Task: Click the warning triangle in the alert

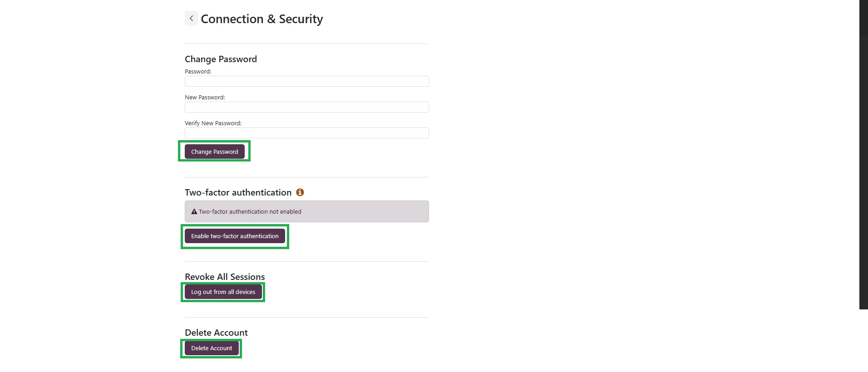Action: [x=194, y=212]
